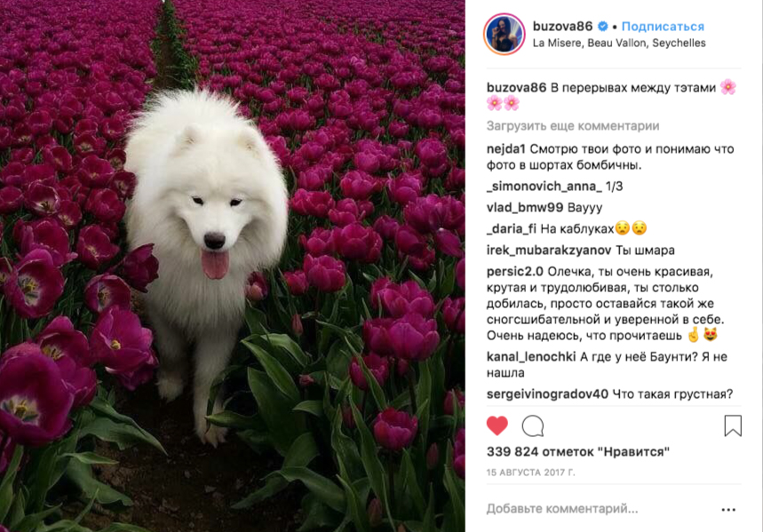Click the blue verified badge icon
The height and width of the screenshot is (532, 763).
pos(602,27)
